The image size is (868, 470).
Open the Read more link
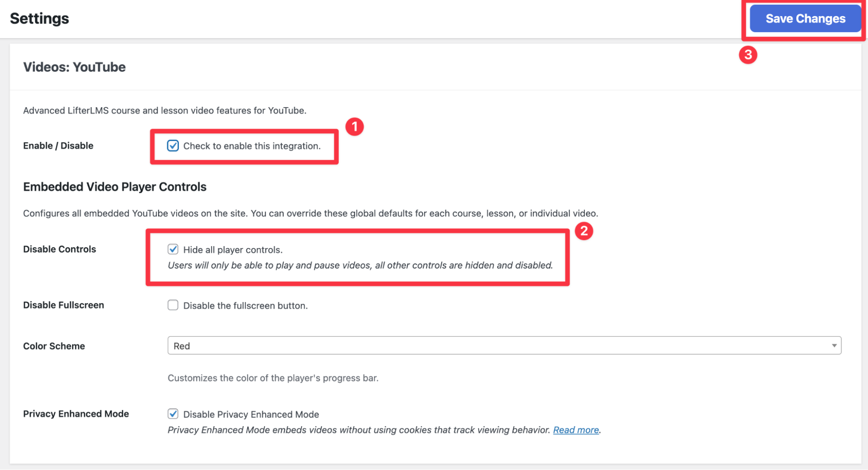coord(576,430)
